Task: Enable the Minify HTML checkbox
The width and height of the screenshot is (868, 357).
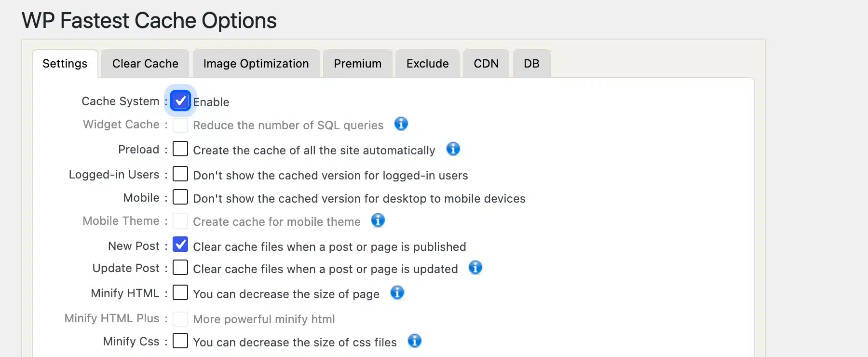Action: coord(180,292)
